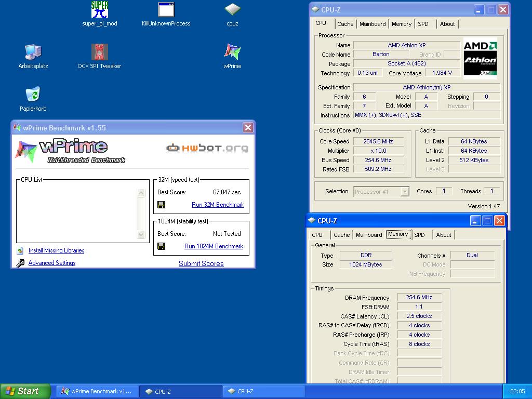Click the AMD Athlon XP logo
The width and height of the screenshot is (532, 399).
[480, 58]
